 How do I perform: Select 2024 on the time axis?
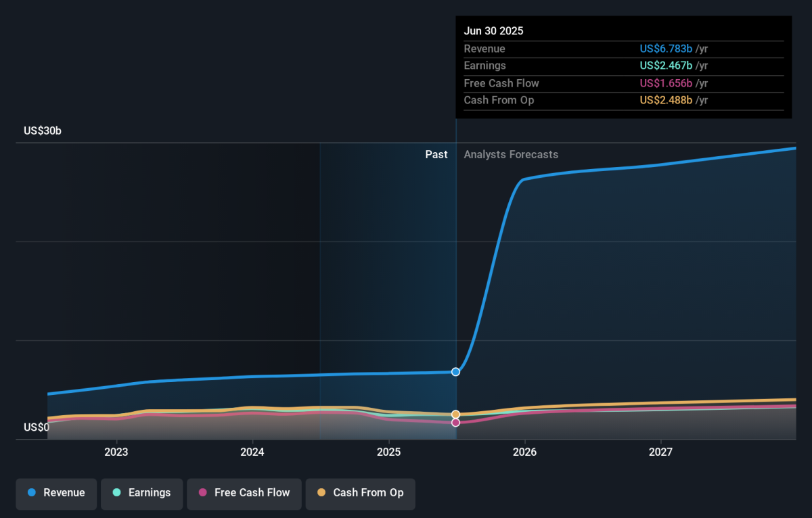[x=252, y=452]
